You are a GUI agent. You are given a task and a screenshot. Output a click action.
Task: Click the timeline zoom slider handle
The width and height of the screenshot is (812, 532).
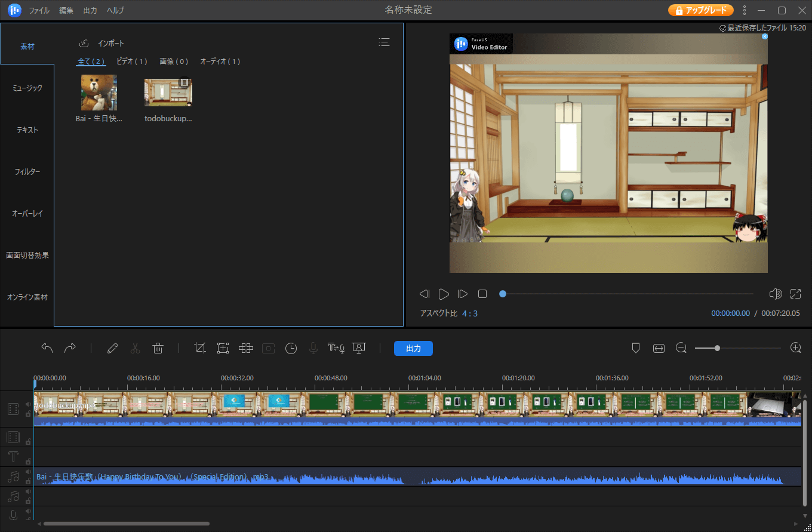point(717,348)
